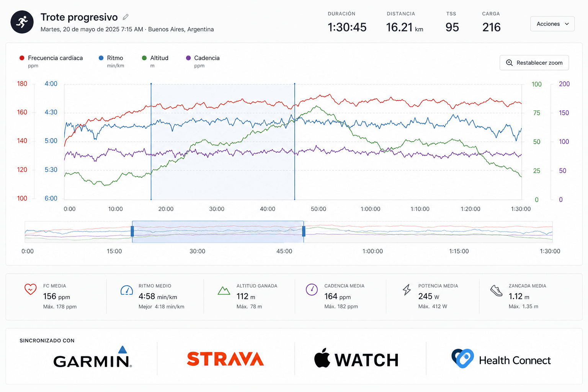The width and height of the screenshot is (588, 392).
Task: Toggle Frecuencia cardíaca series in legend
Action: 51,61
